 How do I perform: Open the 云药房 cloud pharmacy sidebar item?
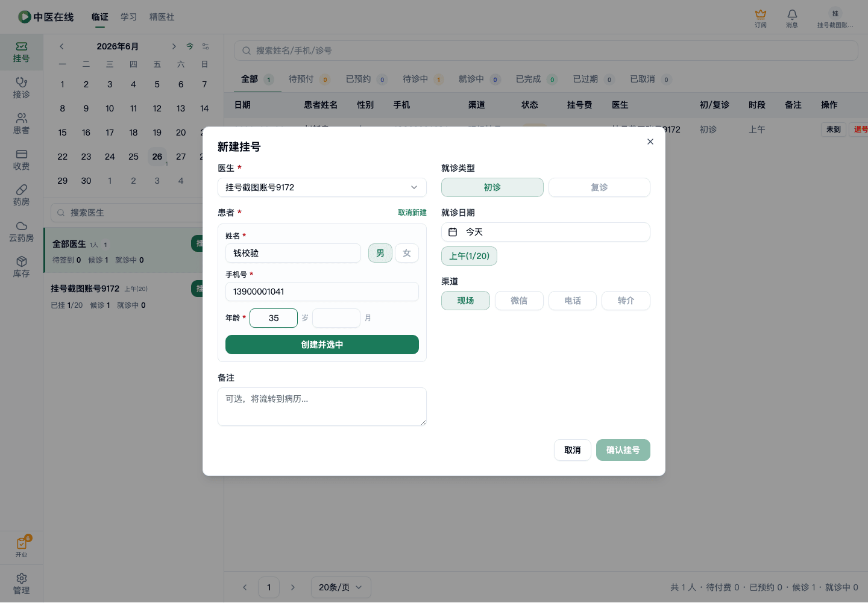pyautogui.click(x=21, y=231)
